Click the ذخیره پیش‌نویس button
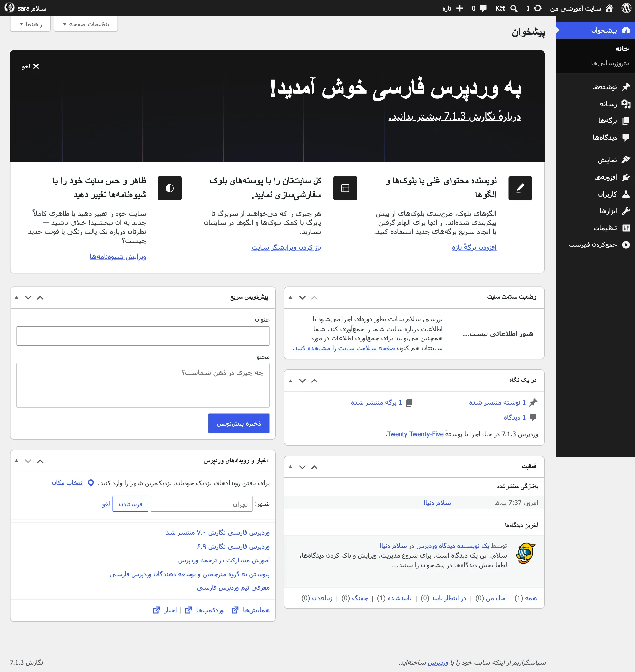635x672 pixels. [x=239, y=424]
